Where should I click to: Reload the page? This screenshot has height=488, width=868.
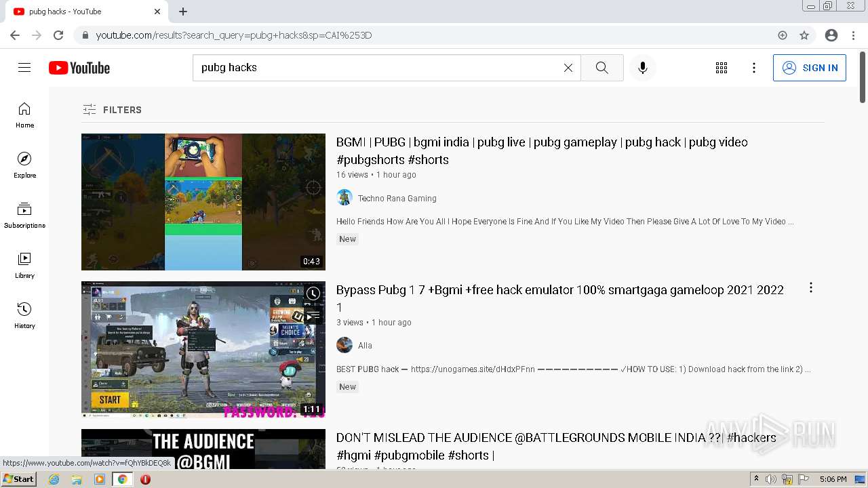click(x=58, y=35)
